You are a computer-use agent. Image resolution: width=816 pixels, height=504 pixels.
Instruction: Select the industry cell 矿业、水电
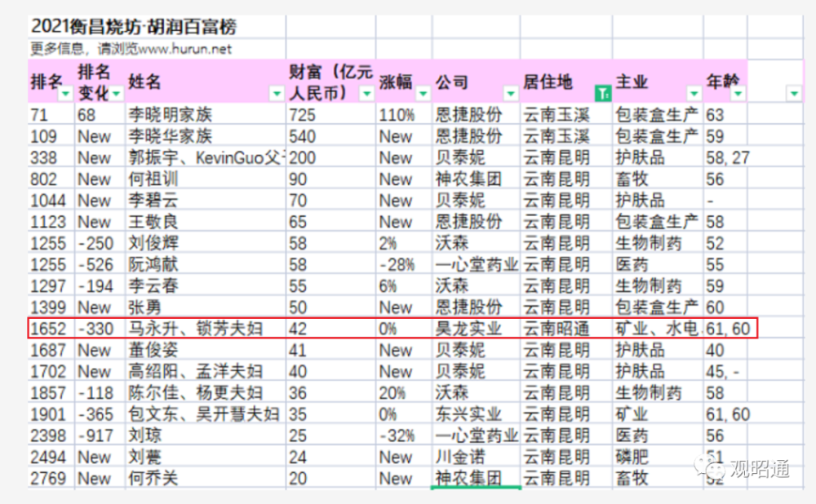coord(659,328)
